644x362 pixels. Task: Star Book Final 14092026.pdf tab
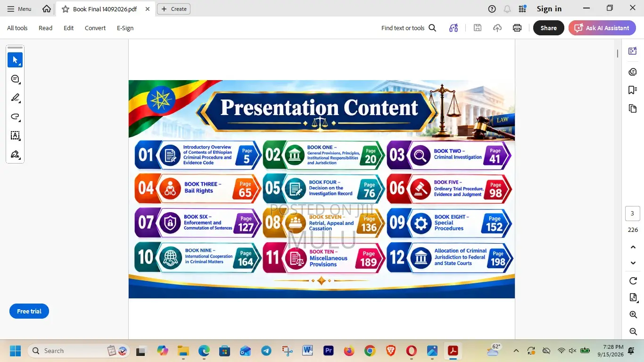click(66, 9)
